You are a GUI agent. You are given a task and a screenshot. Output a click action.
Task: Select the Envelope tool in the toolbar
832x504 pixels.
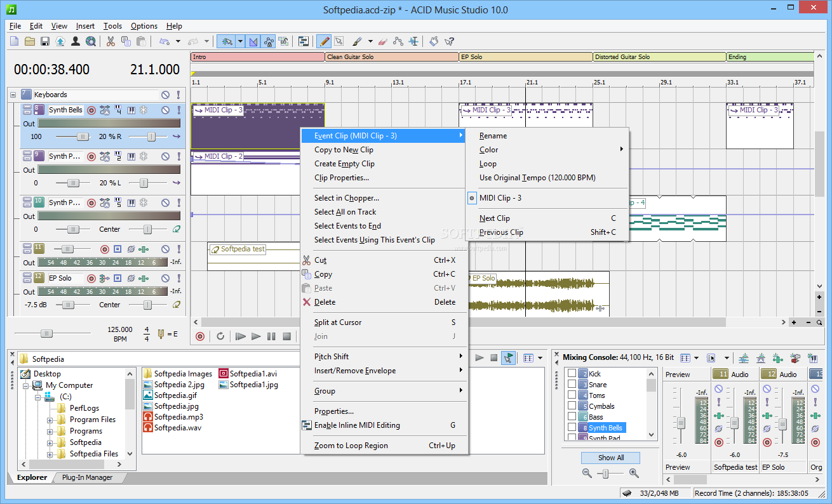pyautogui.click(x=398, y=41)
